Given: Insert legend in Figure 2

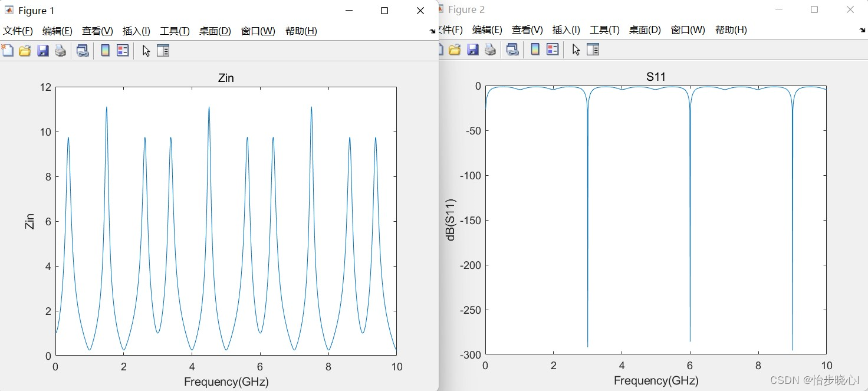Looking at the screenshot, I should coord(553,50).
